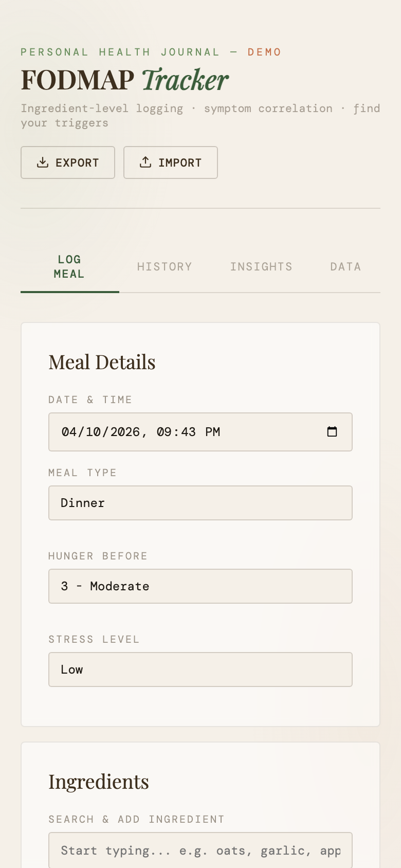Click the FODMAP Tracker title
The height and width of the screenshot is (868, 401).
pos(123,80)
